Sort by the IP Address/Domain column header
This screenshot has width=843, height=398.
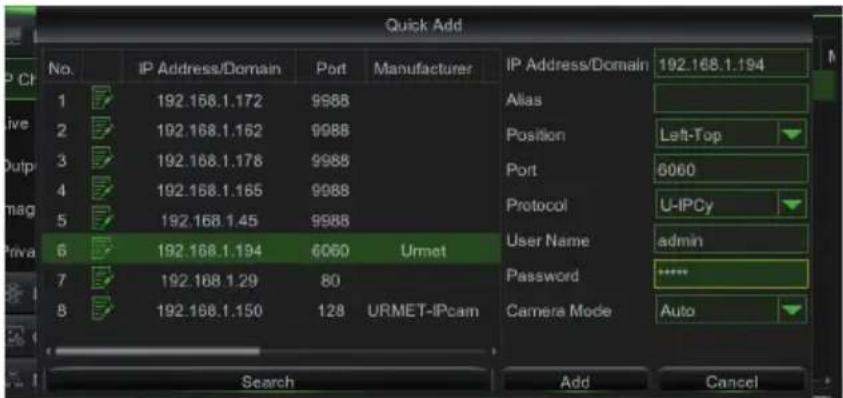point(210,69)
